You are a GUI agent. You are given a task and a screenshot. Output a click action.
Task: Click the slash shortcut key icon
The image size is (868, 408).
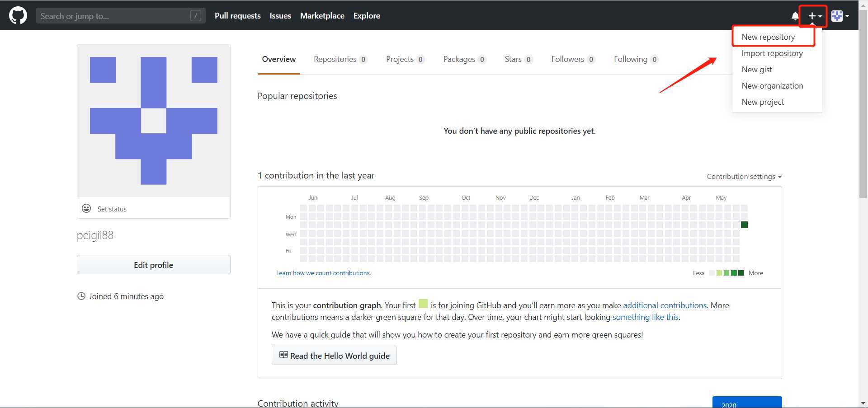coord(196,16)
